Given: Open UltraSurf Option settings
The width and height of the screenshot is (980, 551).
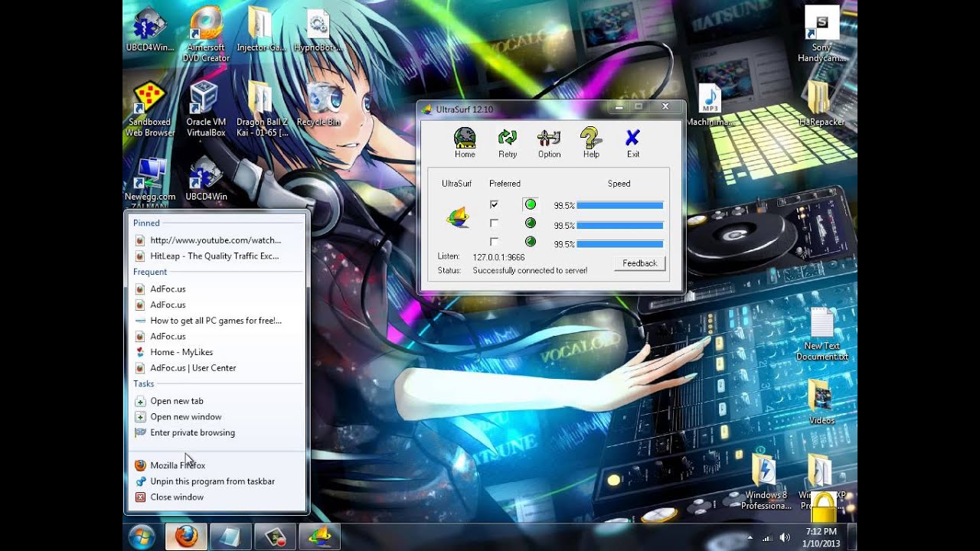Looking at the screenshot, I should (x=549, y=143).
